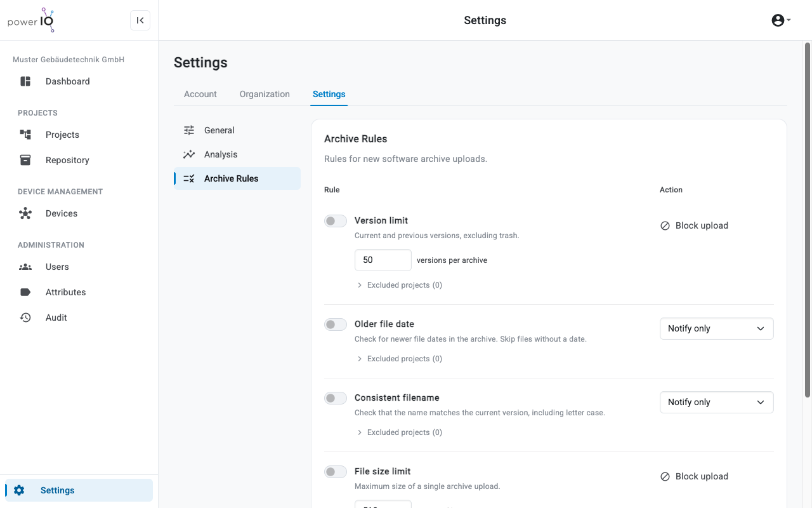Click the Block upload label for Version limit
The width and height of the screenshot is (812, 508).
702,225
